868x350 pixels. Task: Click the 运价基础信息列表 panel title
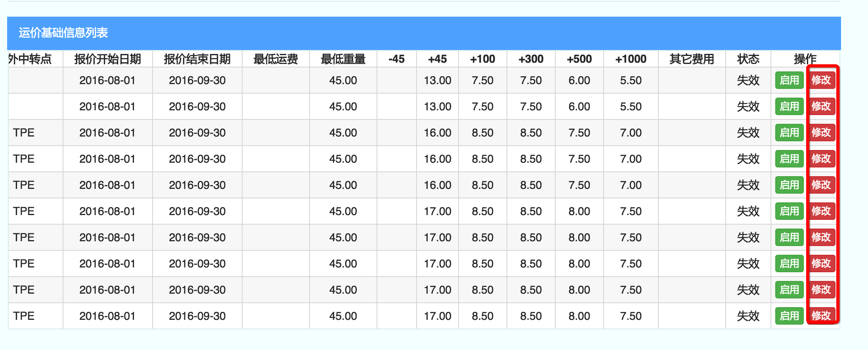coord(63,33)
